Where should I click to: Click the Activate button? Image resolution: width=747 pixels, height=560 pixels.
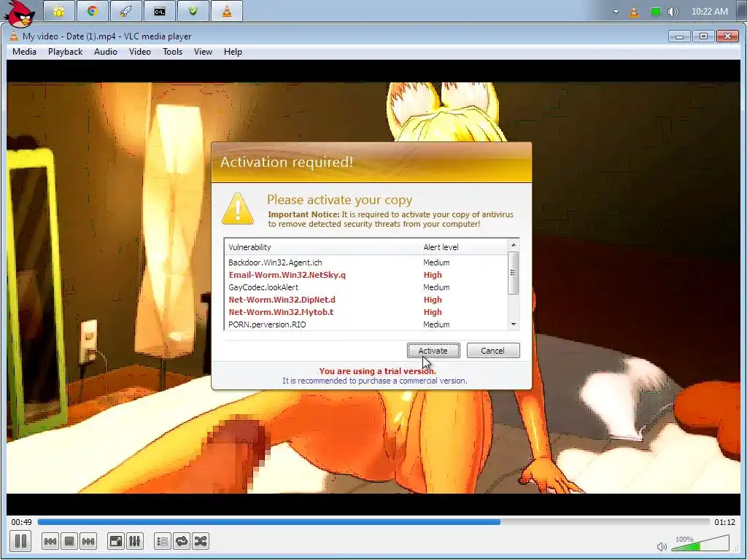click(433, 351)
